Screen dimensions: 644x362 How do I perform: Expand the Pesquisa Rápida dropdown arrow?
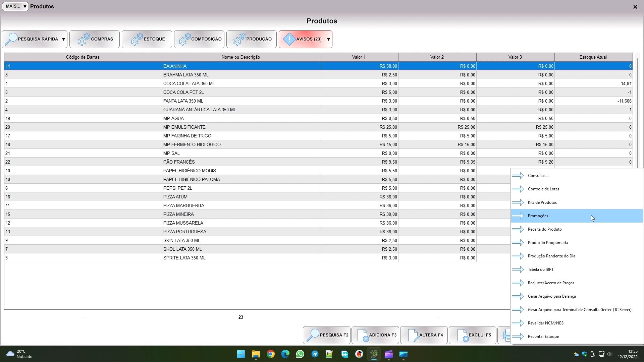pyautogui.click(x=63, y=39)
